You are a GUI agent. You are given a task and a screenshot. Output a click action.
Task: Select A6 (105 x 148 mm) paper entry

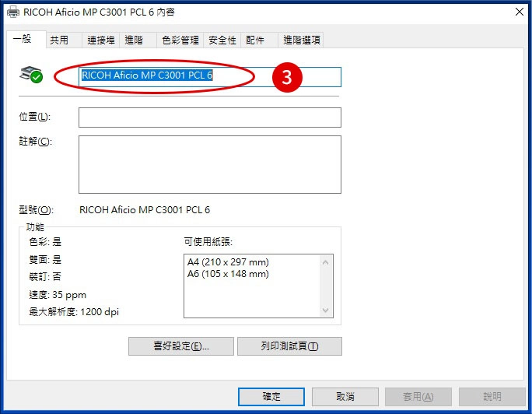coord(228,274)
